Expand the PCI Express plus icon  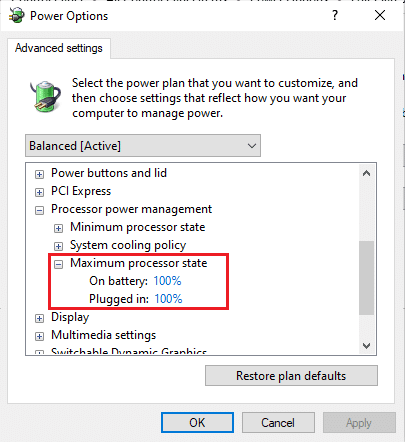[x=39, y=192]
